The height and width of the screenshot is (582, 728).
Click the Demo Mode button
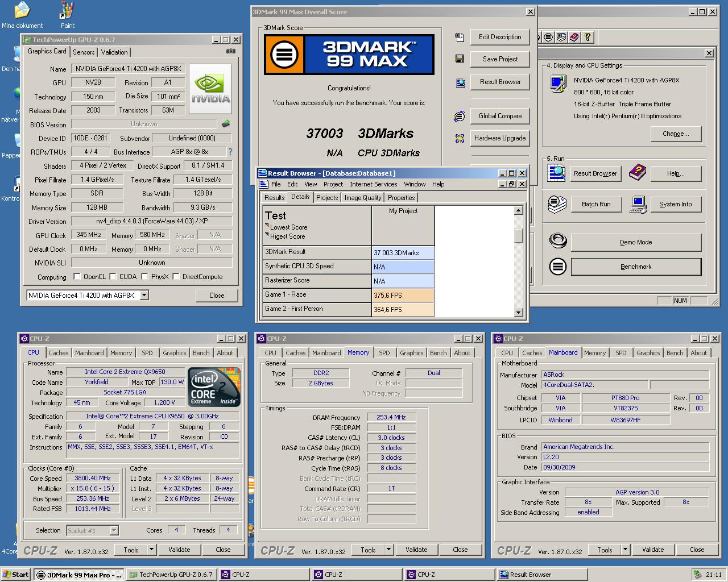636,242
